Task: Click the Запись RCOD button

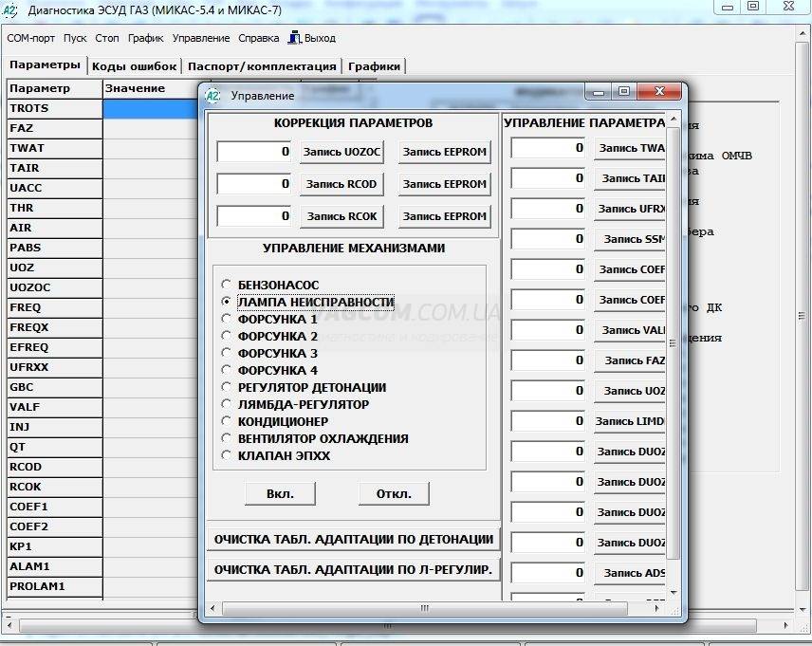Action: pos(341,184)
